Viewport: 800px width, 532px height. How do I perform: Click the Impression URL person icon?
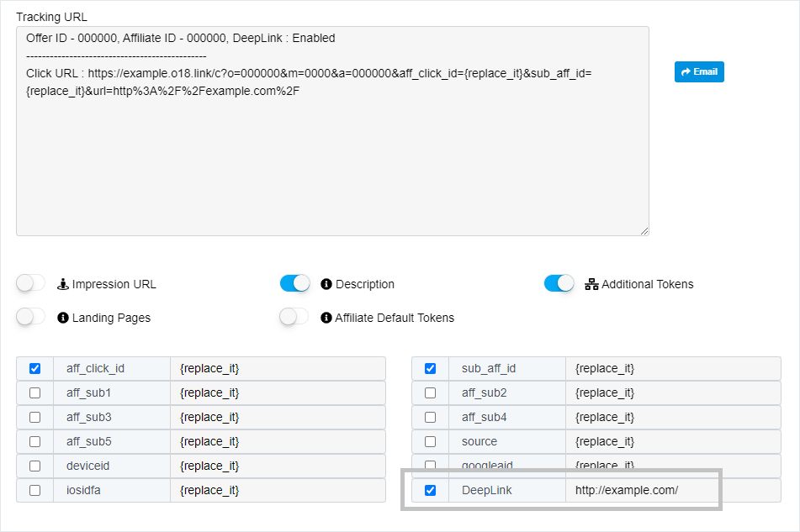tap(63, 284)
